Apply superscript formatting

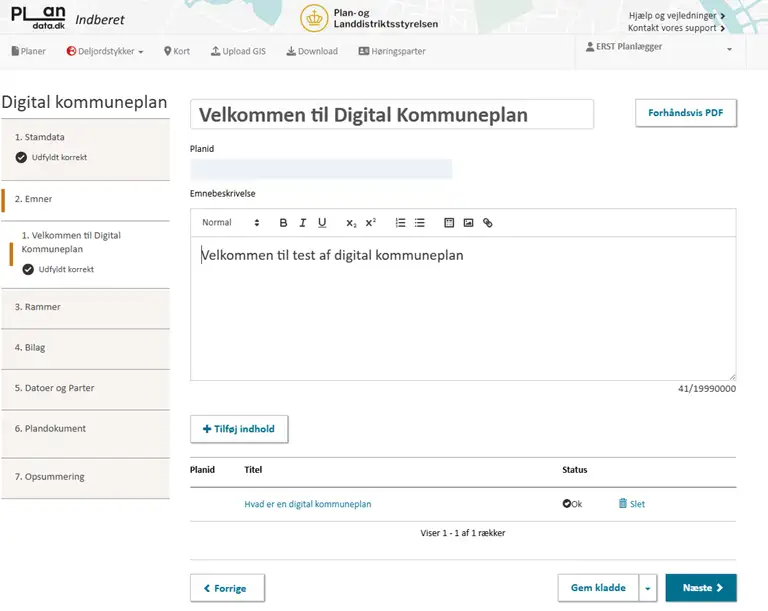point(370,223)
